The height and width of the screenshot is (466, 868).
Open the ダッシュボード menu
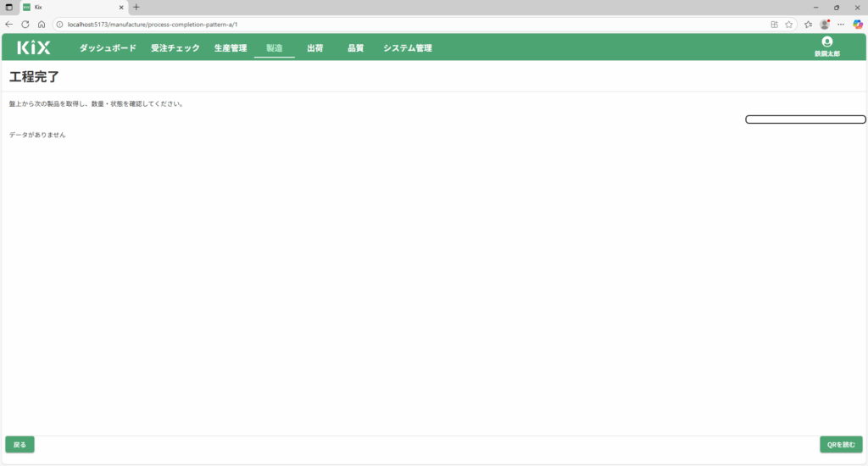(x=108, y=48)
